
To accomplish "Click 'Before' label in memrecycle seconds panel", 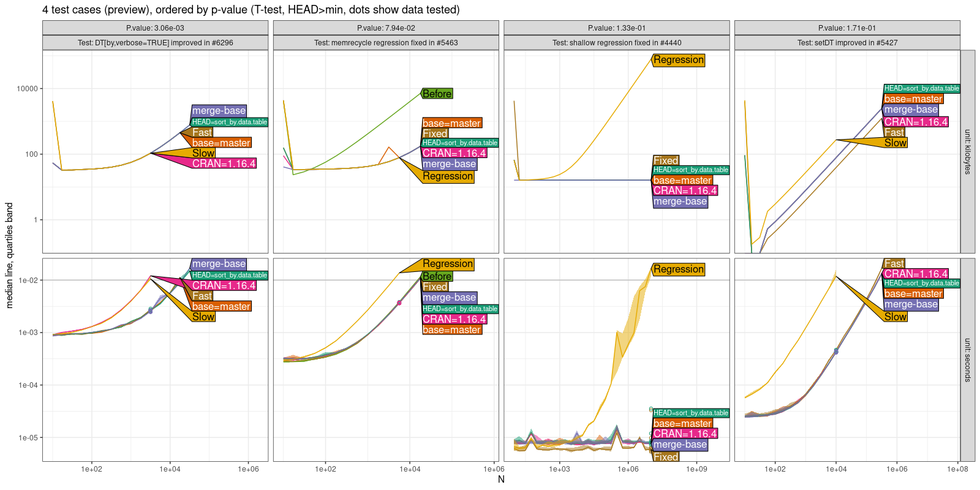I will (x=437, y=276).
